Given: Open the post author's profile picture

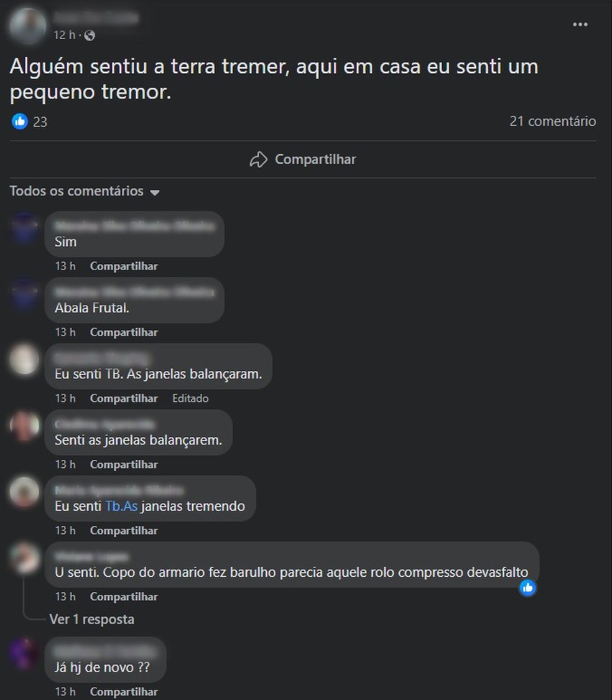Looking at the screenshot, I should tap(27, 26).
